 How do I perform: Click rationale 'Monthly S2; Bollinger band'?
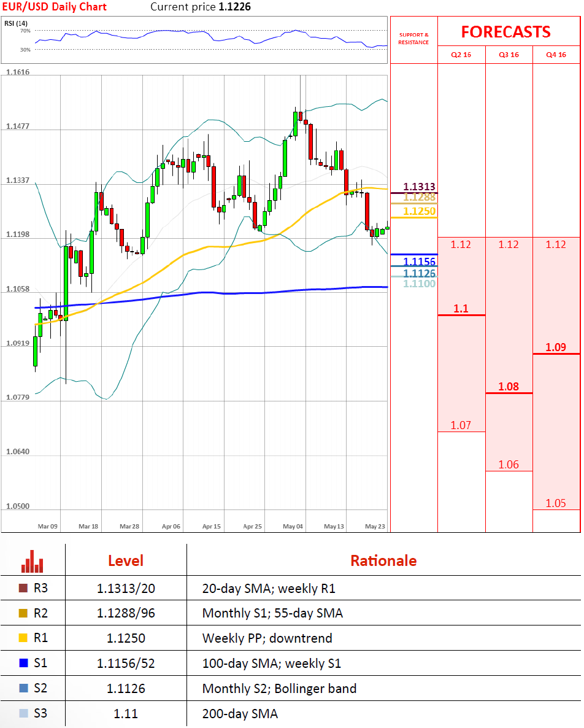279,689
